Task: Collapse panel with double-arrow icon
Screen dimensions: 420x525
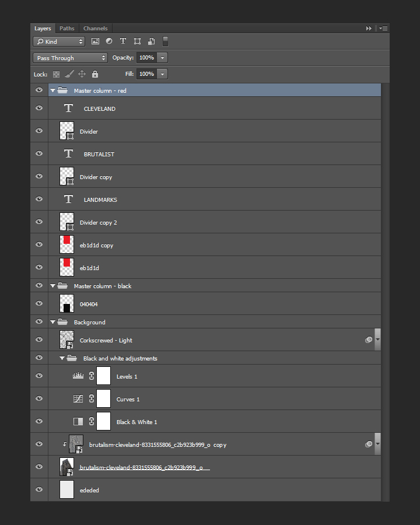Action: click(x=369, y=29)
